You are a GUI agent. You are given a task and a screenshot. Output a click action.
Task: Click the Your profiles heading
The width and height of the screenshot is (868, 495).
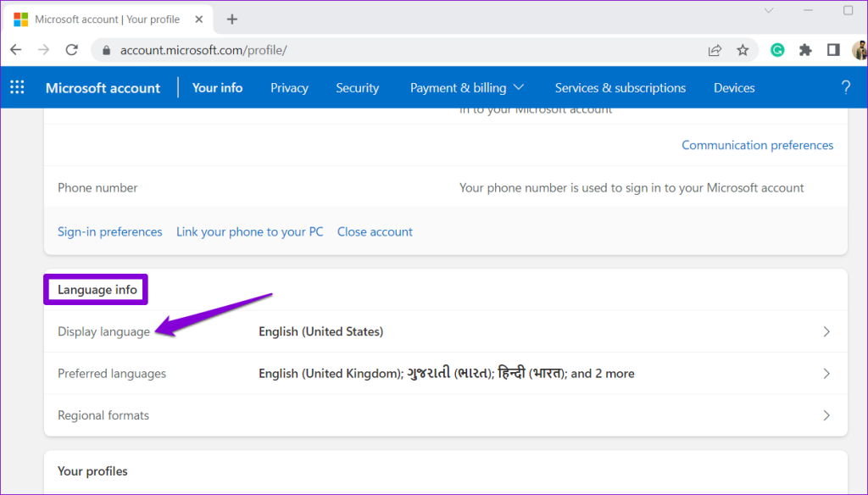(92, 471)
